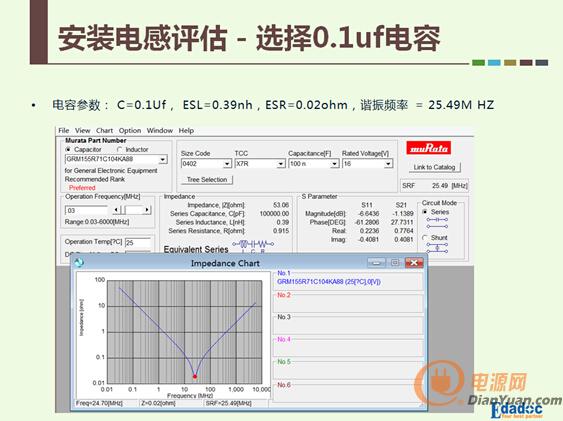Expand the Capacitance dropdown
This screenshot has height=421, width=563.
334,164
